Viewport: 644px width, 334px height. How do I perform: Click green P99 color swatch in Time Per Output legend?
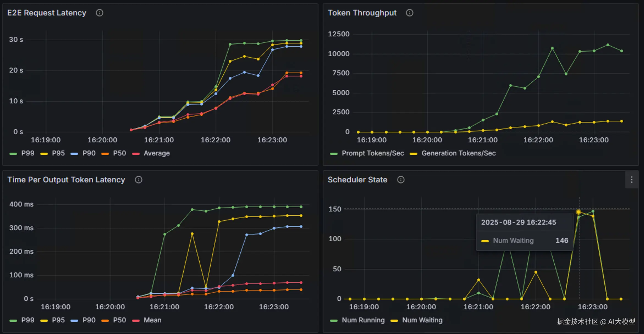[13, 321]
